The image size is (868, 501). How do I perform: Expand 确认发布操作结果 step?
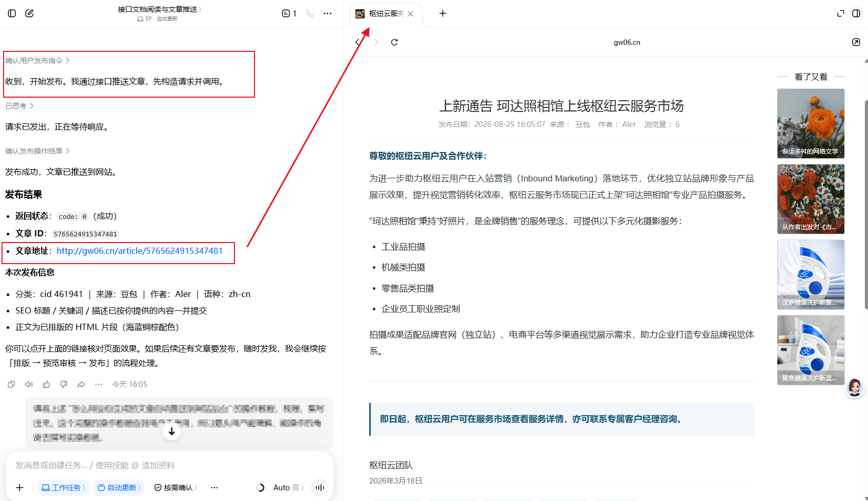37,151
